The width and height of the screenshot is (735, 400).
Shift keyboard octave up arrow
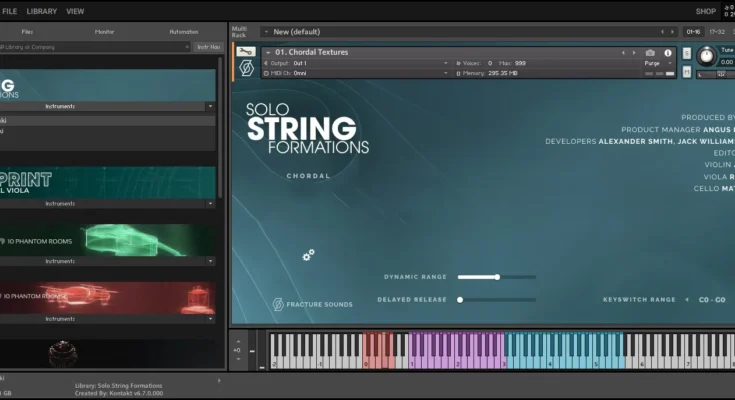pyautogui.click(x=238, y=341)
